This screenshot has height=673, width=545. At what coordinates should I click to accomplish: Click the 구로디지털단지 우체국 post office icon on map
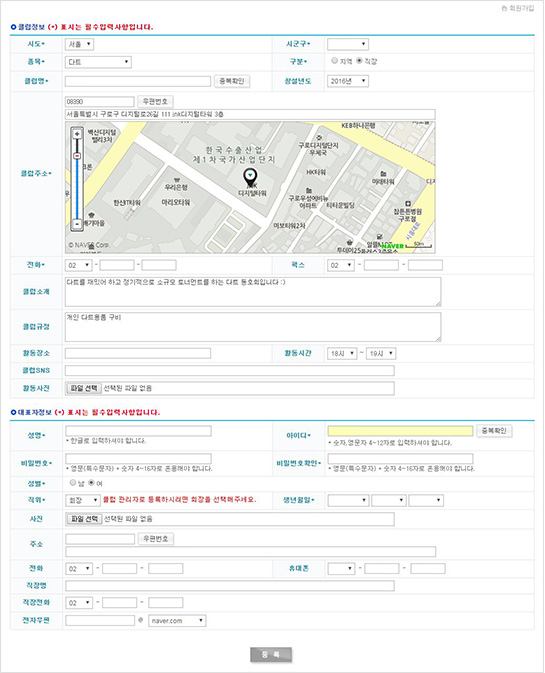(x=319, y=138)
